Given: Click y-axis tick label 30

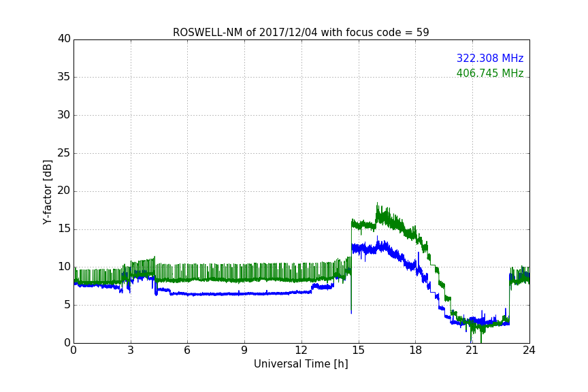Looking at the screenshot, I should point(64,115).
